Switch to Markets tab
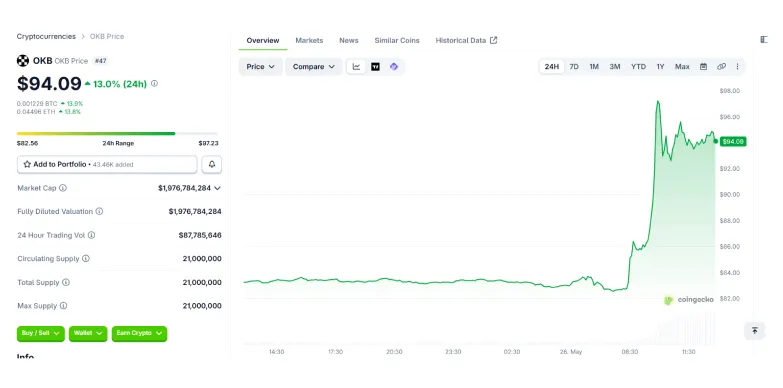This screenshot has height=388, width=783. (309, 40)
